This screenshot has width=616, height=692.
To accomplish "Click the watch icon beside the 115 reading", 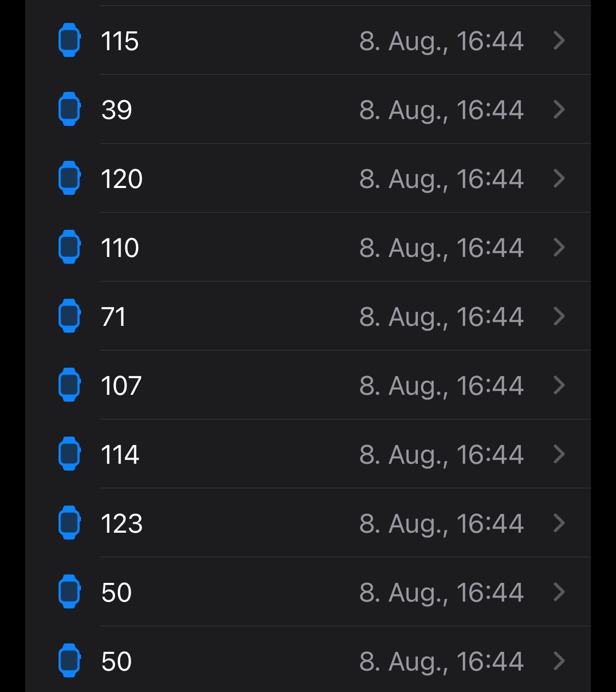I will 69,40.
